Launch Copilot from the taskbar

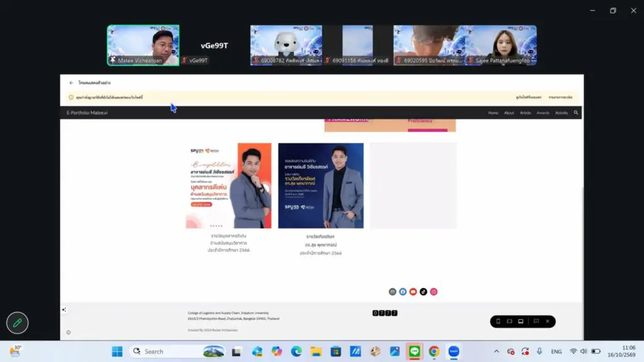pos(277,351)
